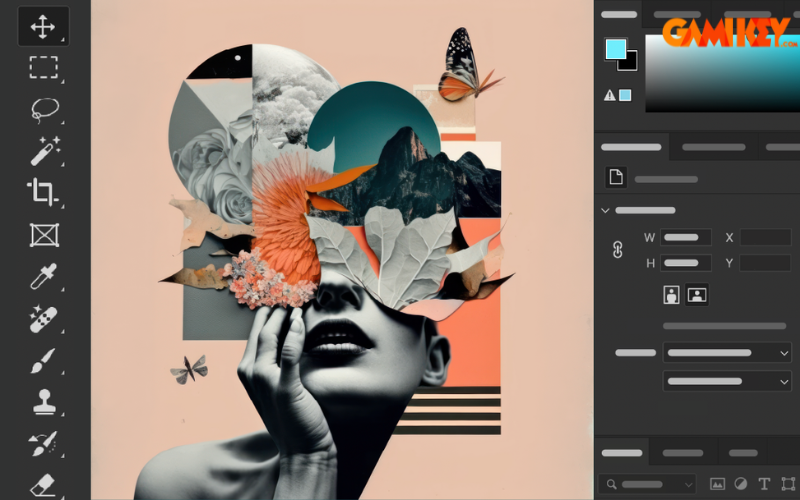Viewport: 800px width, 500px height.
Task: Filter layers by shape icon
Action: 788,484
